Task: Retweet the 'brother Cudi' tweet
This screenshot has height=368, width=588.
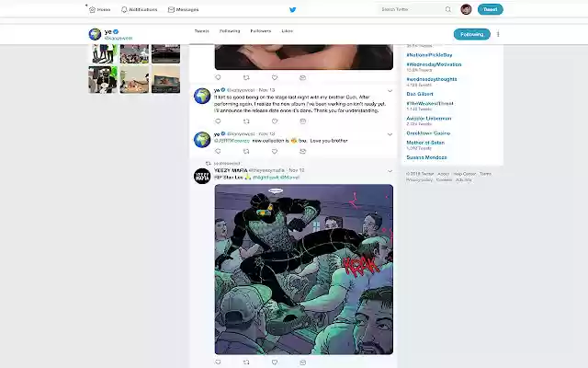Action: point(246,121)
